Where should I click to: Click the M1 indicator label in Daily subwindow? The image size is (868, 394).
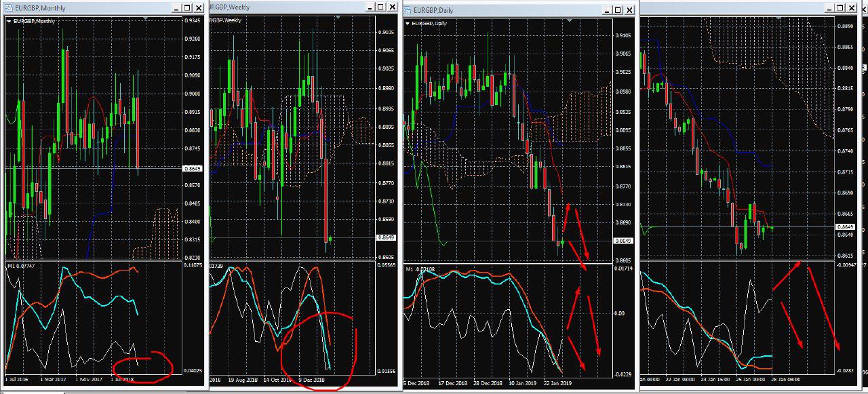pyautogui.click(x=420, y=269)
